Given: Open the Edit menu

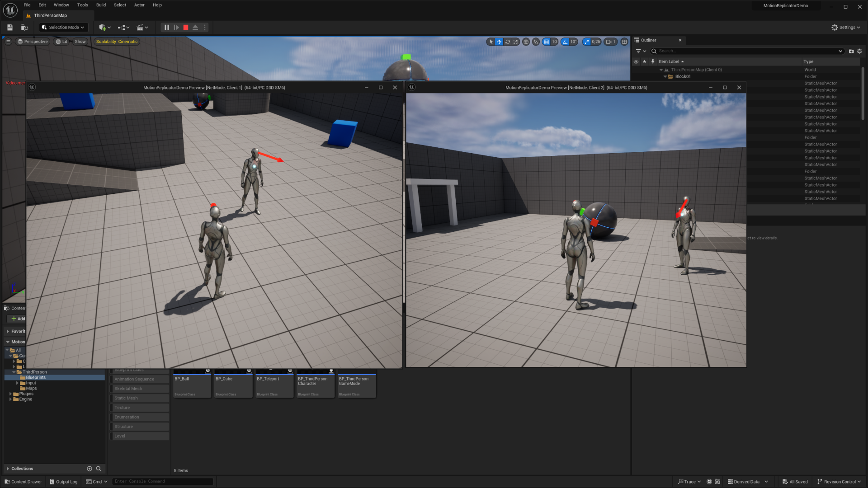Looking at the screenshot, I should pos(42,5).
